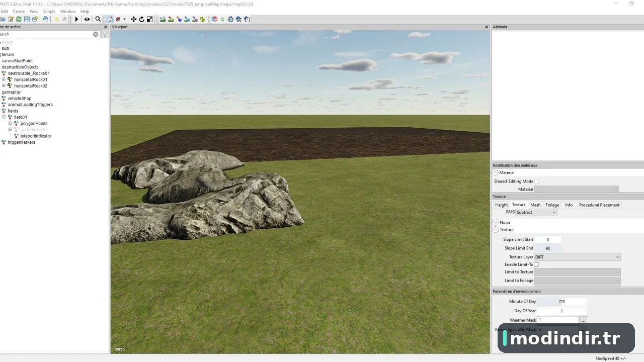The height and width of the screenshot is (362, 644).
Task: Enable the Limit-To checkbox
Action: pos(536,264)
